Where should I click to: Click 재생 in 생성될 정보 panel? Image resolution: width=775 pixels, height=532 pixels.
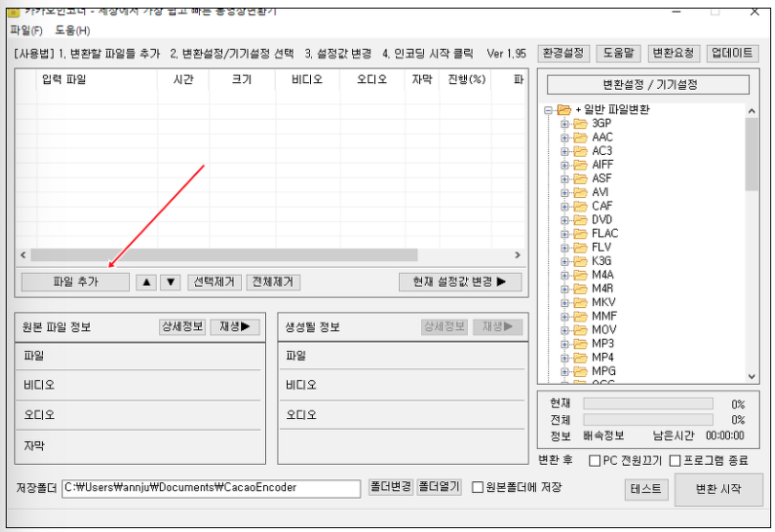[x=498, y=326]
